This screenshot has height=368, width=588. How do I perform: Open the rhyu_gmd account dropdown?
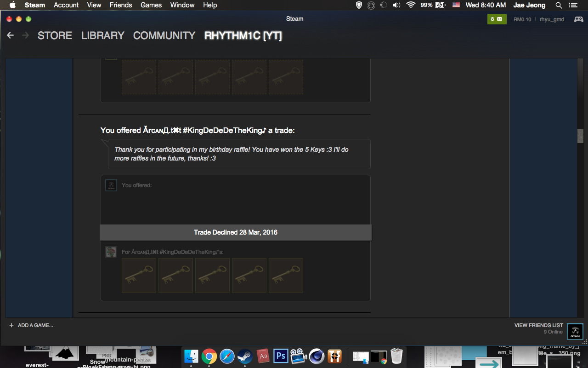[552, 19]
